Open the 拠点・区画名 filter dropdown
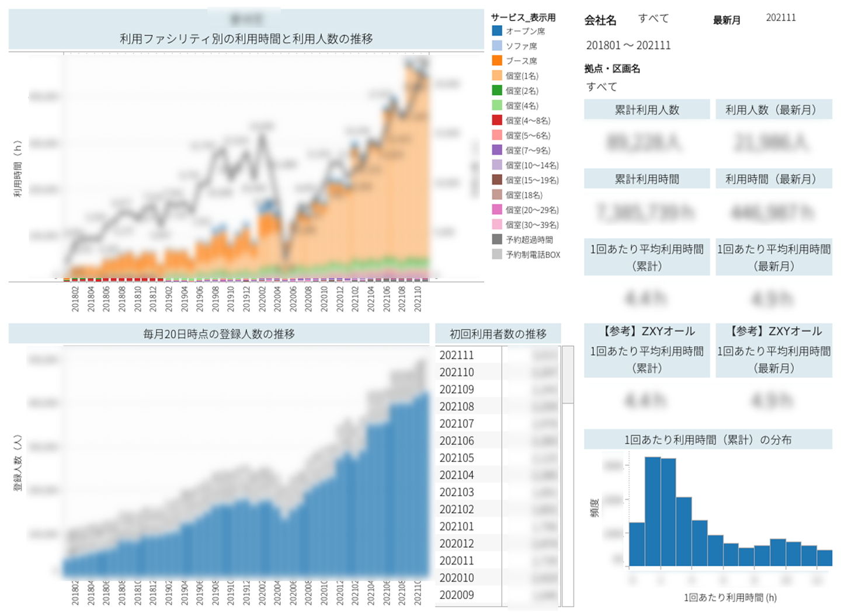Viewport: 841px width, 616px height. (x=602, y=86)
